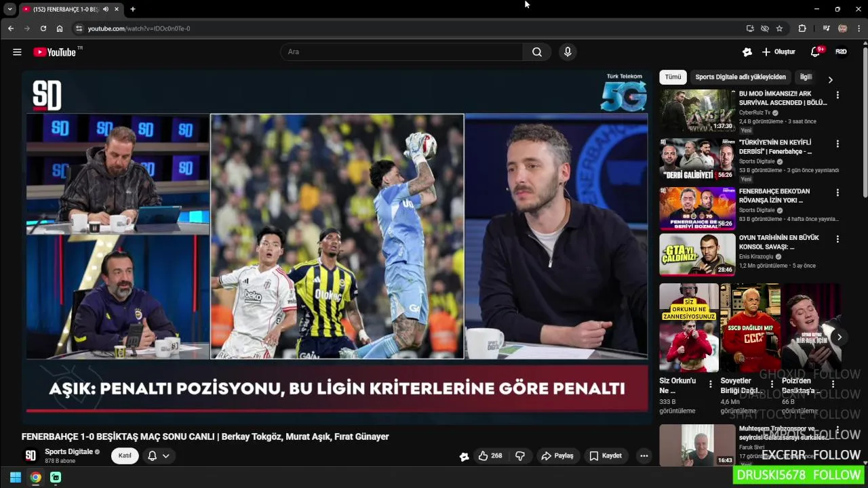Click the sparkle icon beside Oluştur
Image resolution: width=868 pixels, height=488 pixels.
[x=747, y=52]
